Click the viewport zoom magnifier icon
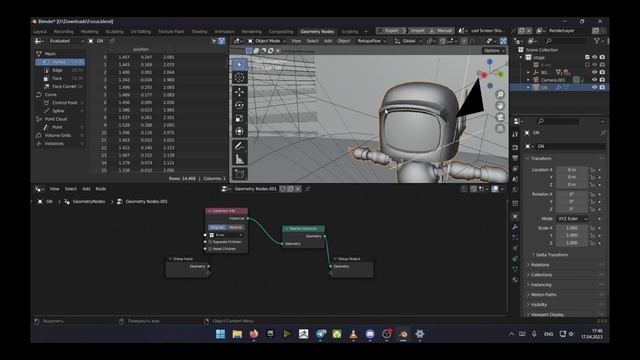The height and width of the screenshot is (360, 640). pos(500,95)
